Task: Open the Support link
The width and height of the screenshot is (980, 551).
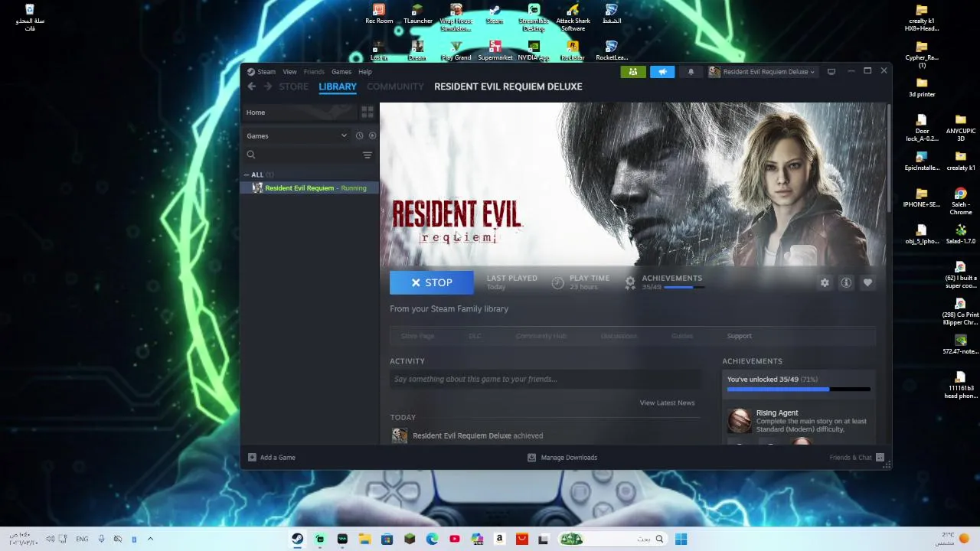Action: [x=740, y=336]
